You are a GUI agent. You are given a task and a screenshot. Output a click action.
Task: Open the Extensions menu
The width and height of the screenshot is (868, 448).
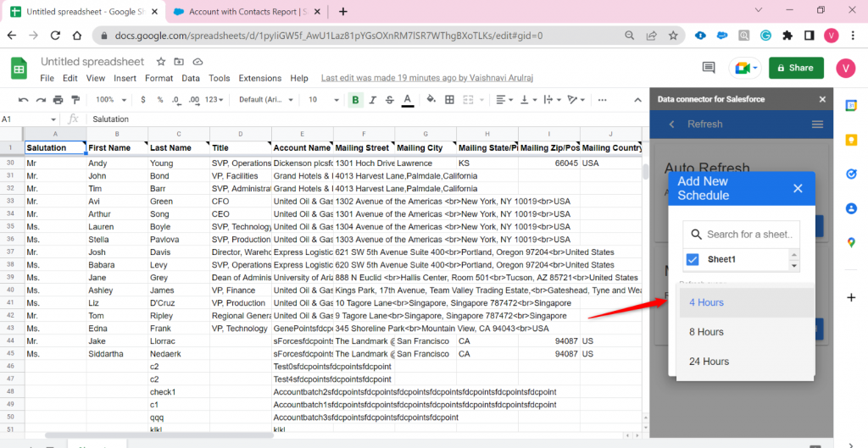[259, 79]
